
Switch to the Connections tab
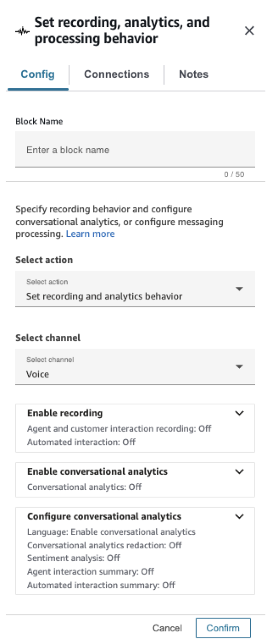pyautogui.click(x=116, y=74)
